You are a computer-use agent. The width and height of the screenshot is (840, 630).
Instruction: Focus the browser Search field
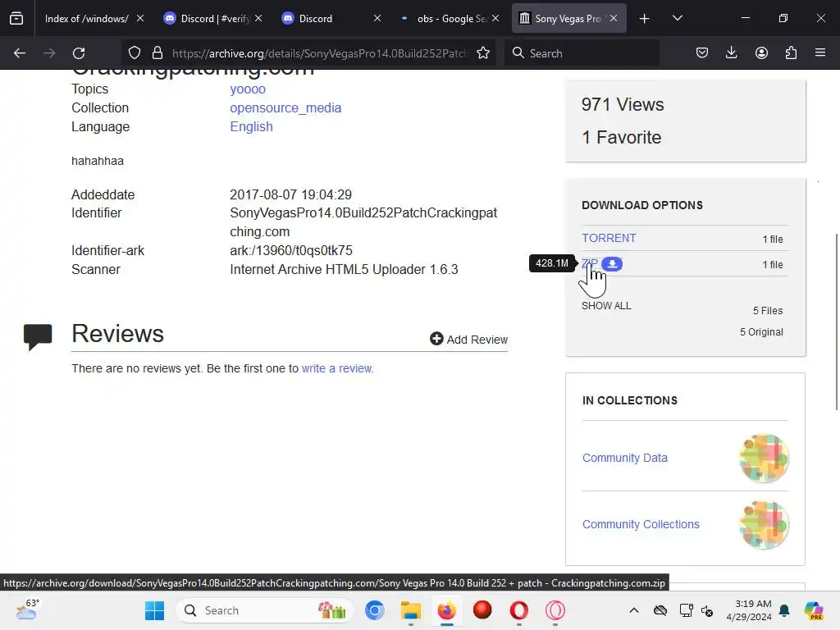tap(582, 53)
